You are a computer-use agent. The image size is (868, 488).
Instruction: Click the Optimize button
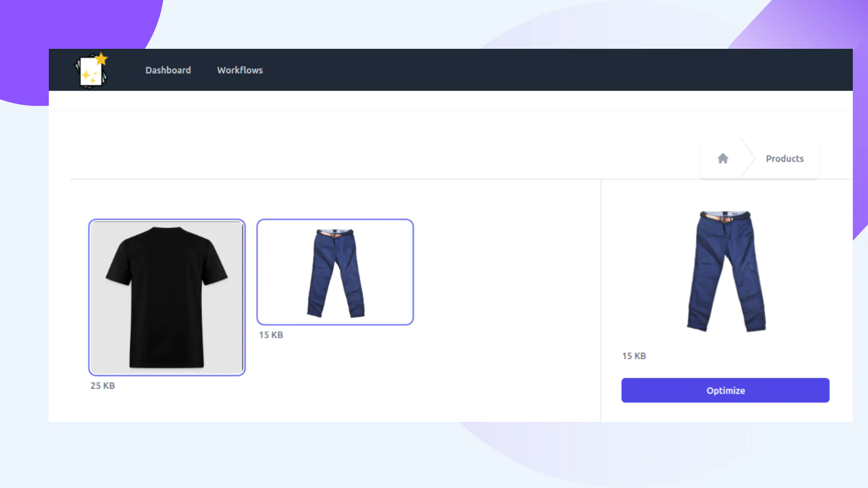[x=725, y=390]
